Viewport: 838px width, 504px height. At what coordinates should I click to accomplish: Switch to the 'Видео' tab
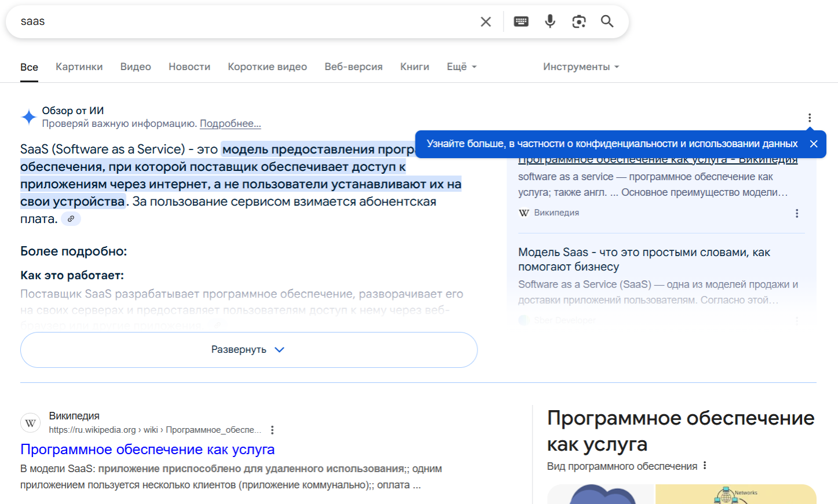tap(136, 67)
